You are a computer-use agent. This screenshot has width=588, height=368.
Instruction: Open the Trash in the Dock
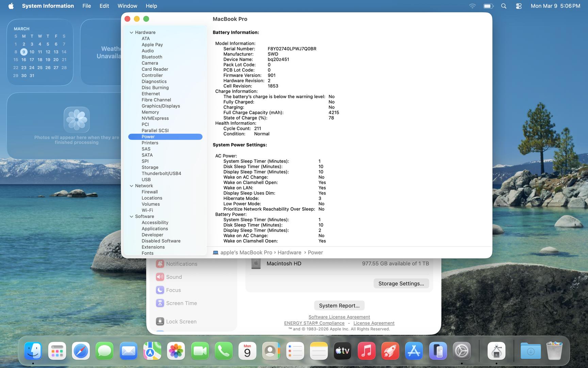pyautogui.click(x=554, y=351)
